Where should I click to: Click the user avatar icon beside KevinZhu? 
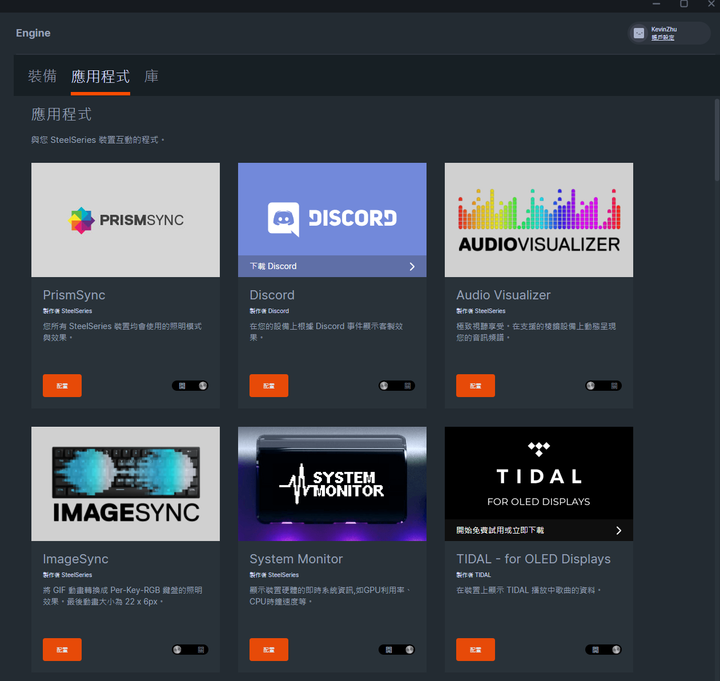(639, 33)
